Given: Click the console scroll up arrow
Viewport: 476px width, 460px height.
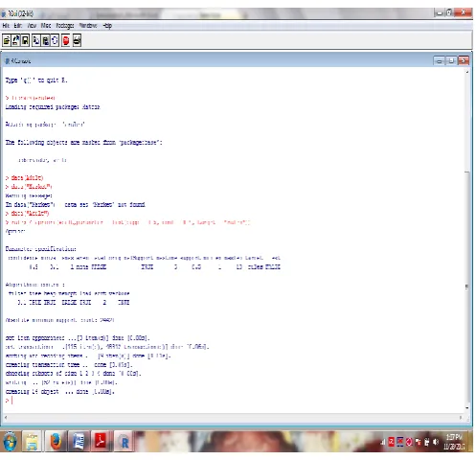Looking at the screenshot, I should (467, 72).
